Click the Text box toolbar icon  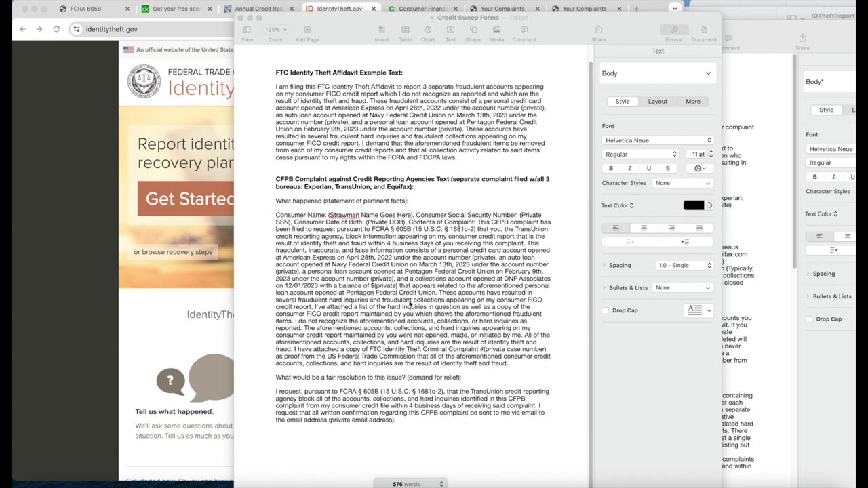(x=450, y=30)
